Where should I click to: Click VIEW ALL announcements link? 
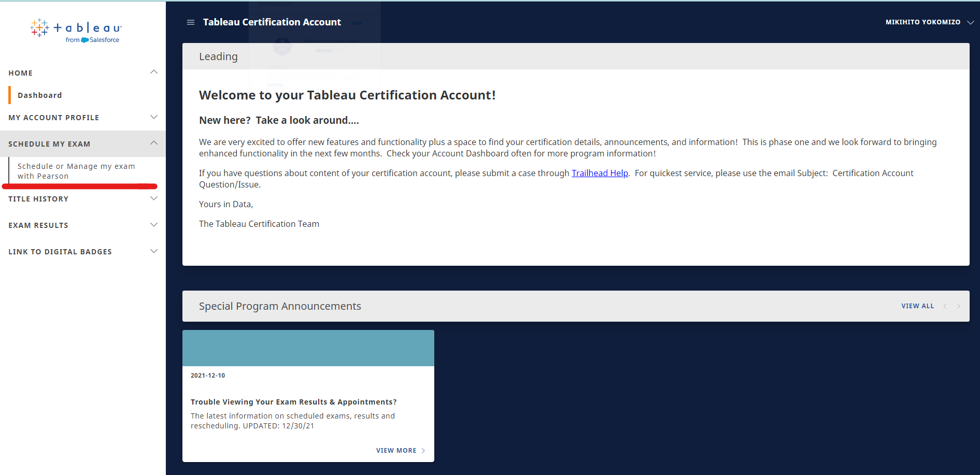917,306
